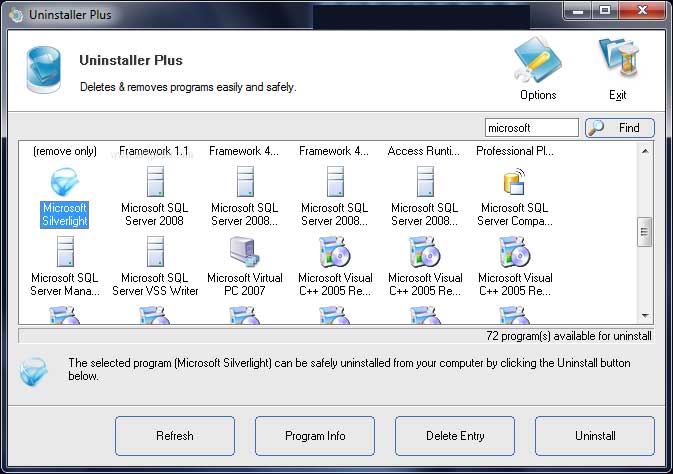This screenshot has height=474, width=673.
Task: Click Silverlight icon beside the description text
Action: (33, 371)
